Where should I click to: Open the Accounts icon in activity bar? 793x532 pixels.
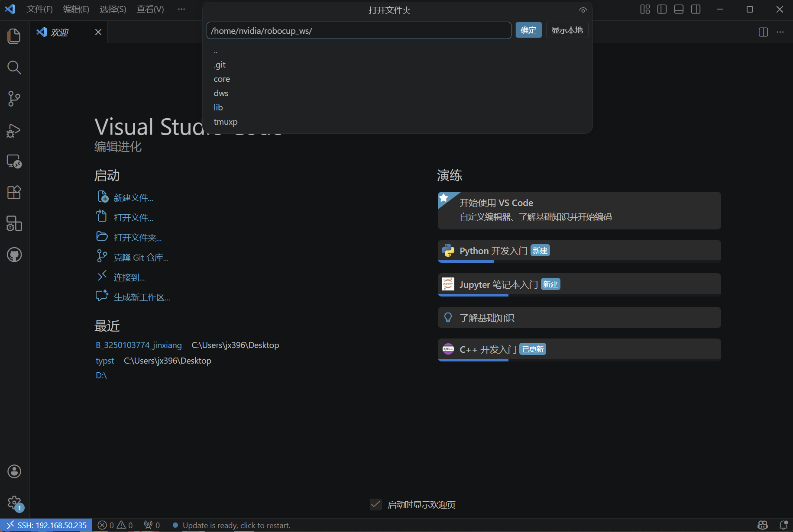(x=14, y=471)
